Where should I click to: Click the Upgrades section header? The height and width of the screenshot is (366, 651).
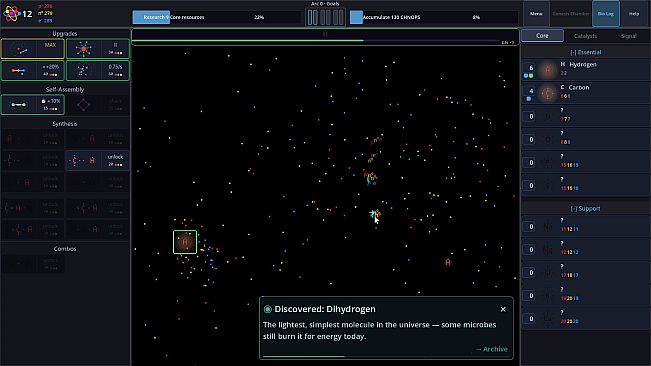click(65, 34)
